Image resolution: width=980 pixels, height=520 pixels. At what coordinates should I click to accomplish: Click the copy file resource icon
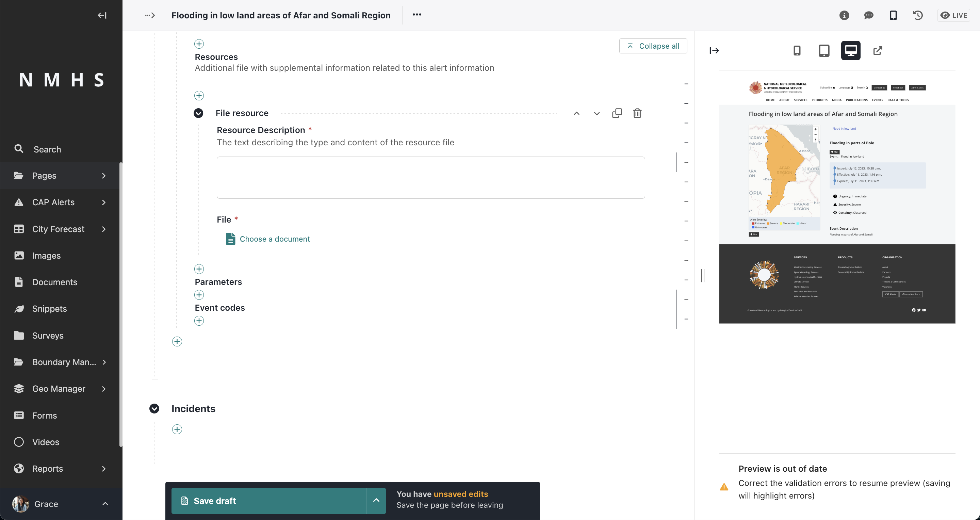616,113
